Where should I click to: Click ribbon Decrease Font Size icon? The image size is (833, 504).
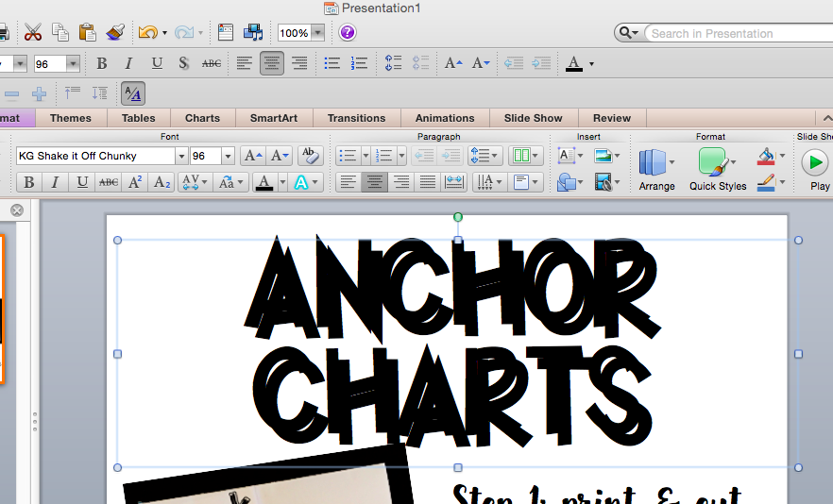tap(279, 156)
